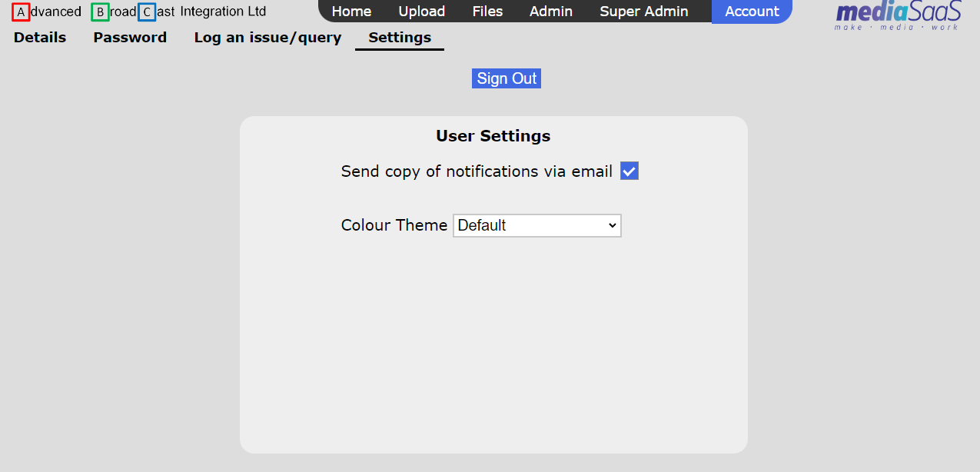Image resolution: width=980 pixels, height=472 pixels.
Task: Untick the email notifications checkbox
Action: 630,171
